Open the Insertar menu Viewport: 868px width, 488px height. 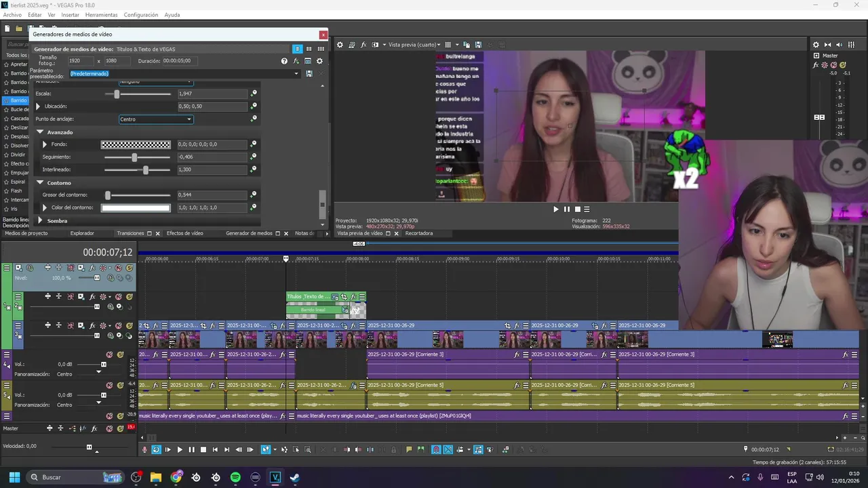coord(70,15)
